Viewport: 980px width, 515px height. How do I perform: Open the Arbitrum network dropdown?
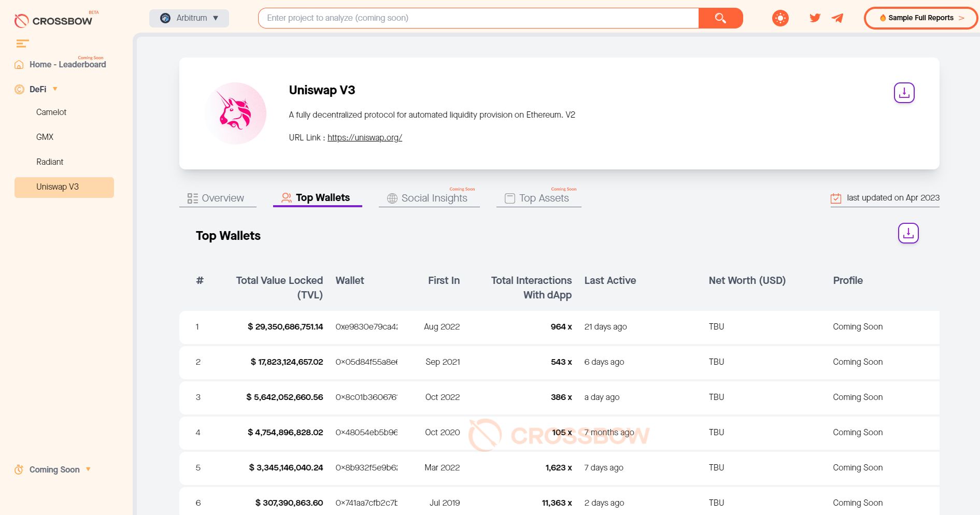click(189, 18)
